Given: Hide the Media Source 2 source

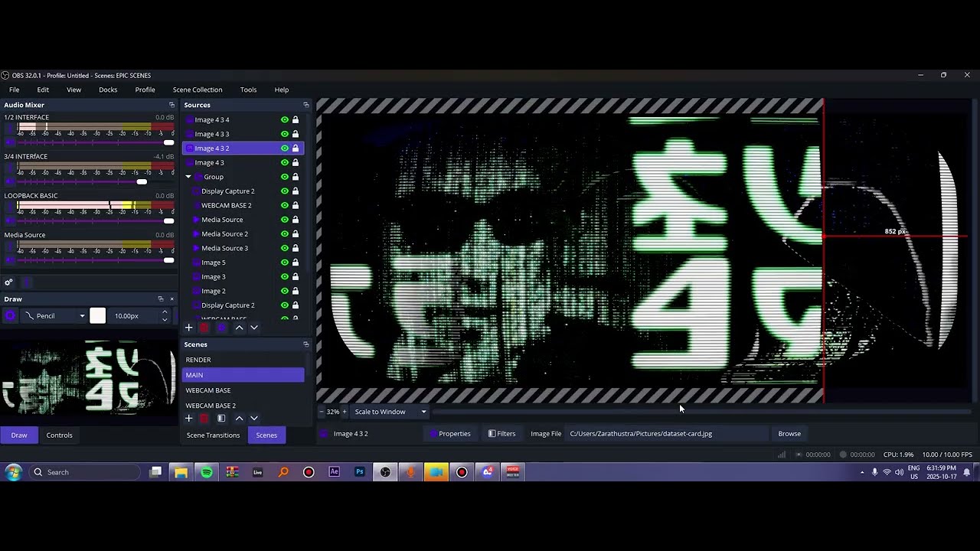Looking at the screenshot, I should 285,234.
